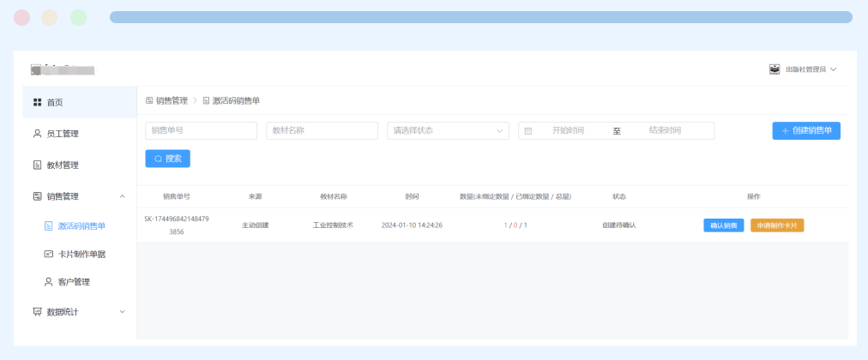Click the 员工管理 person icon

point(37,134)
